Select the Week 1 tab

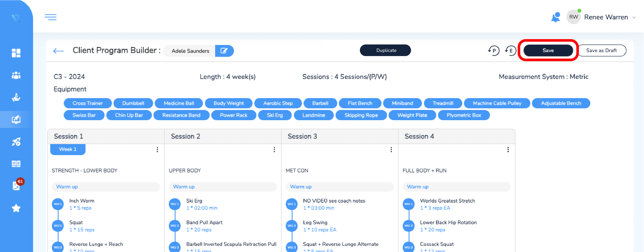68,149
